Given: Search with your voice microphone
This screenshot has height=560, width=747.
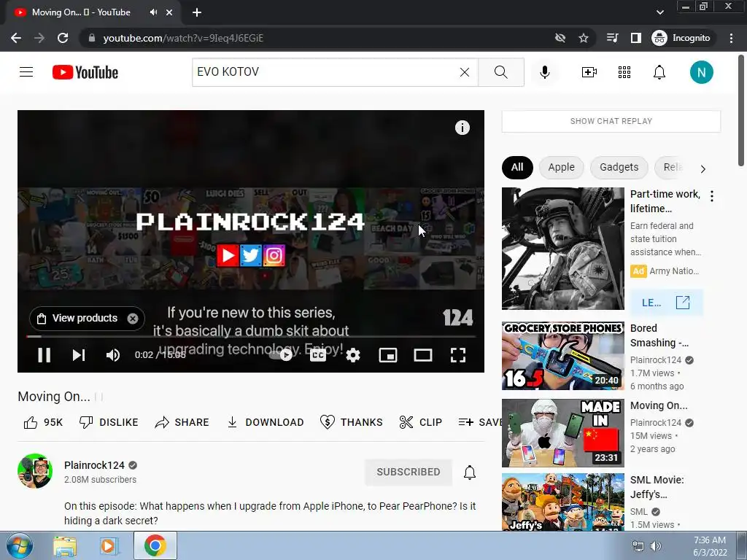Looking at the screenshot, I should pos(545,72).
